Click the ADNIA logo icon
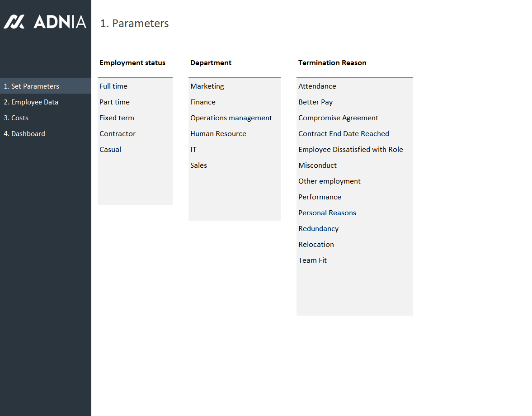This screenshot has height=416, width=532. 14,22
